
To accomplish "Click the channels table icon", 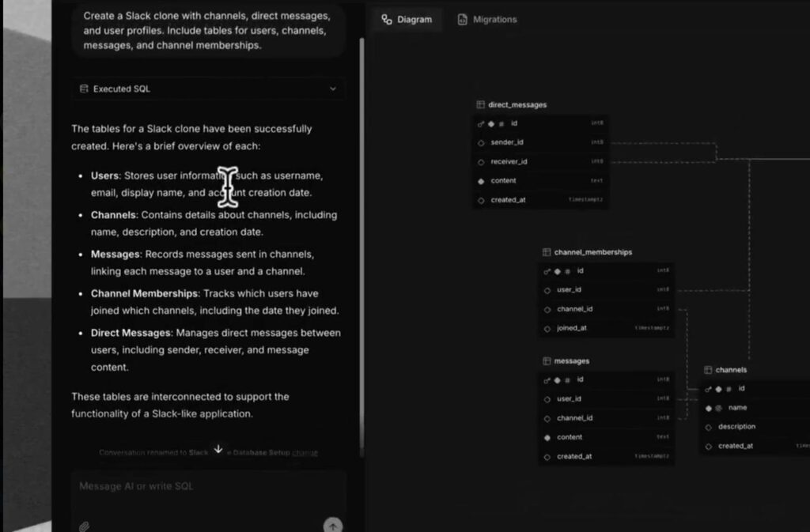I will click(x=710, y=369).
